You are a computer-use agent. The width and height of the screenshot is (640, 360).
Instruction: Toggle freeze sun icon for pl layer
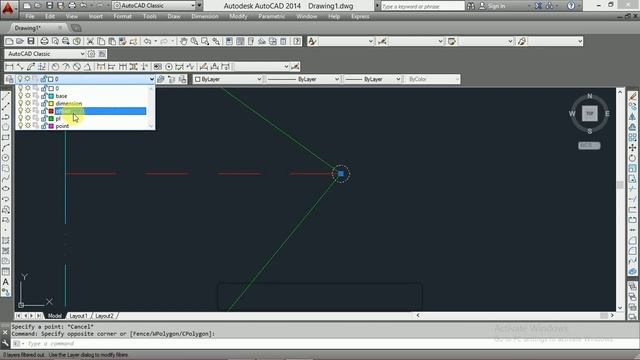pos(28,118)
